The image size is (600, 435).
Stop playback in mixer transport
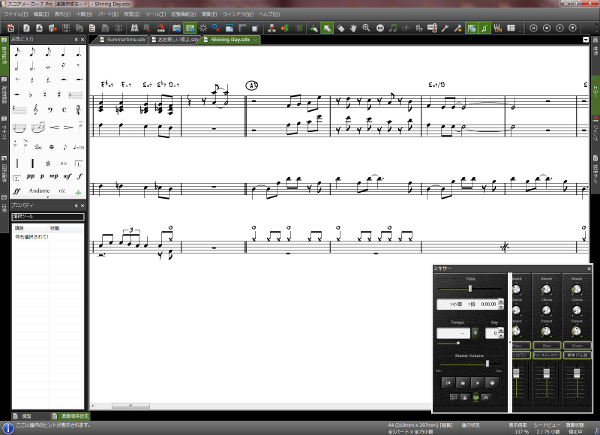tap(463, 383)
